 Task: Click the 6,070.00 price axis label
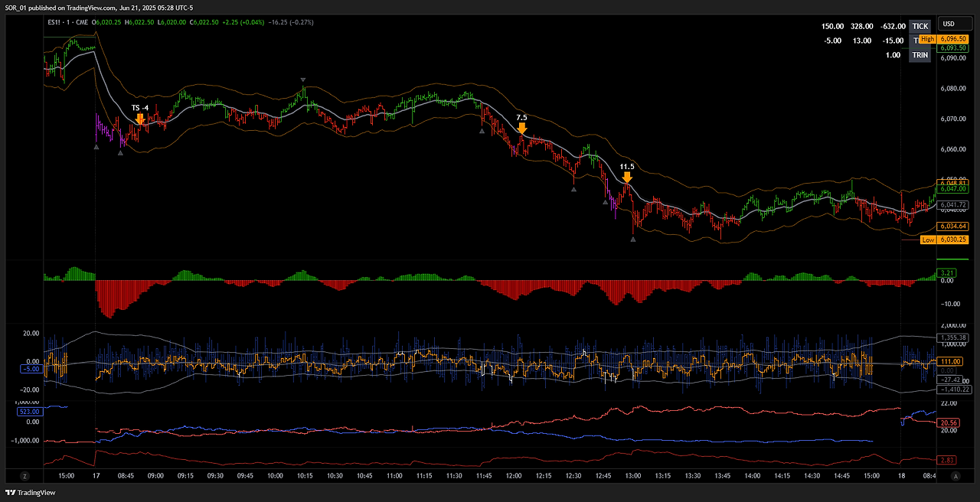952,119
